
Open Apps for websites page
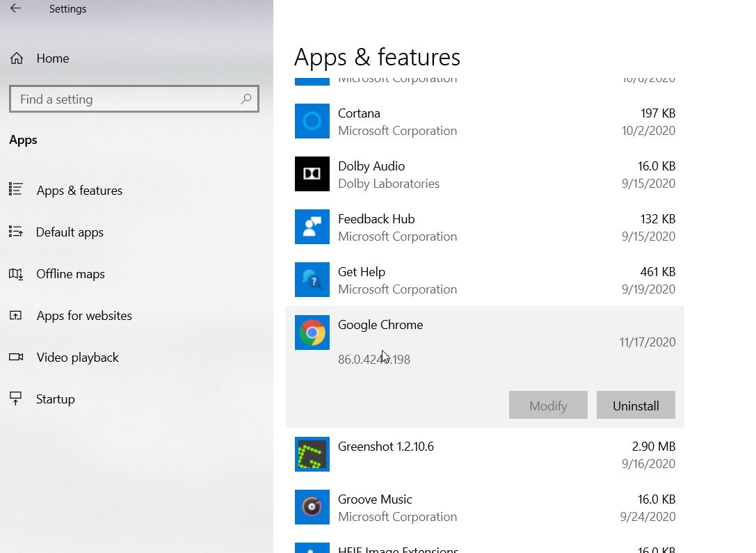tap(84, 316)
